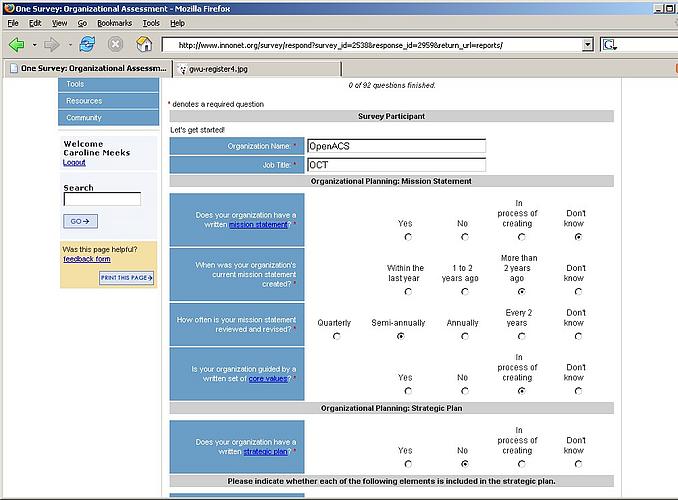This screenshot has width=678, height=500.
Task: Choose Quarterly for mission statement review frequency
Action: coord(336,336)
